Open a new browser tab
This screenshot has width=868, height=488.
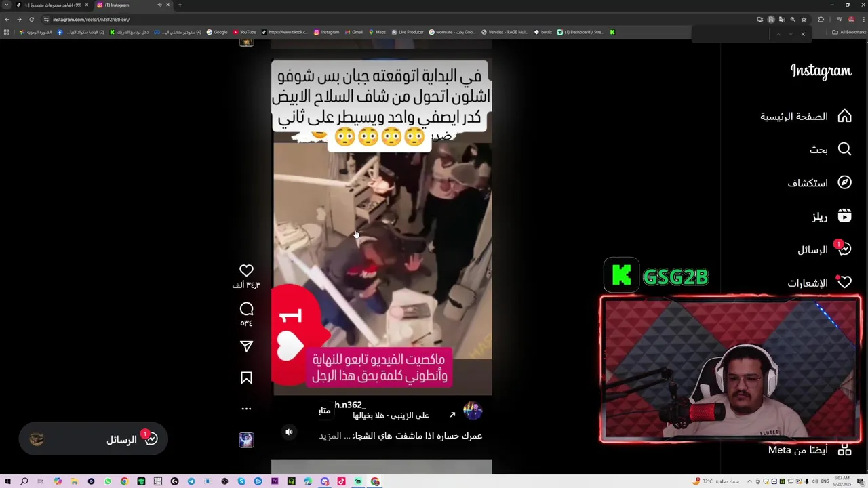[x=180, y=5]
